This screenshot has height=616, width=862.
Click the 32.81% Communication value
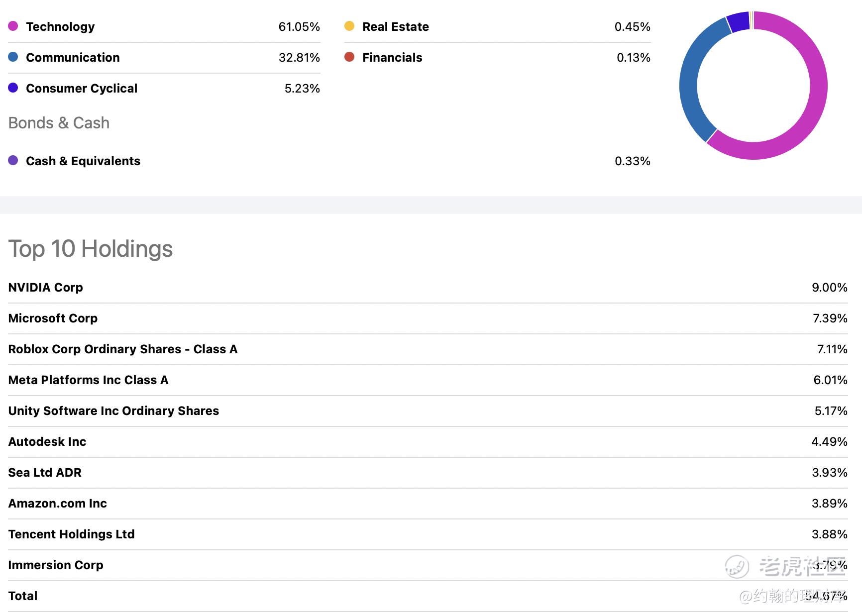tap(299, 57)
